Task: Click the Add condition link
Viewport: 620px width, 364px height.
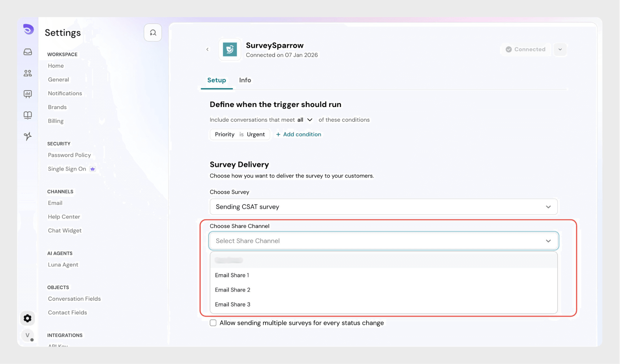Action: 298,134
